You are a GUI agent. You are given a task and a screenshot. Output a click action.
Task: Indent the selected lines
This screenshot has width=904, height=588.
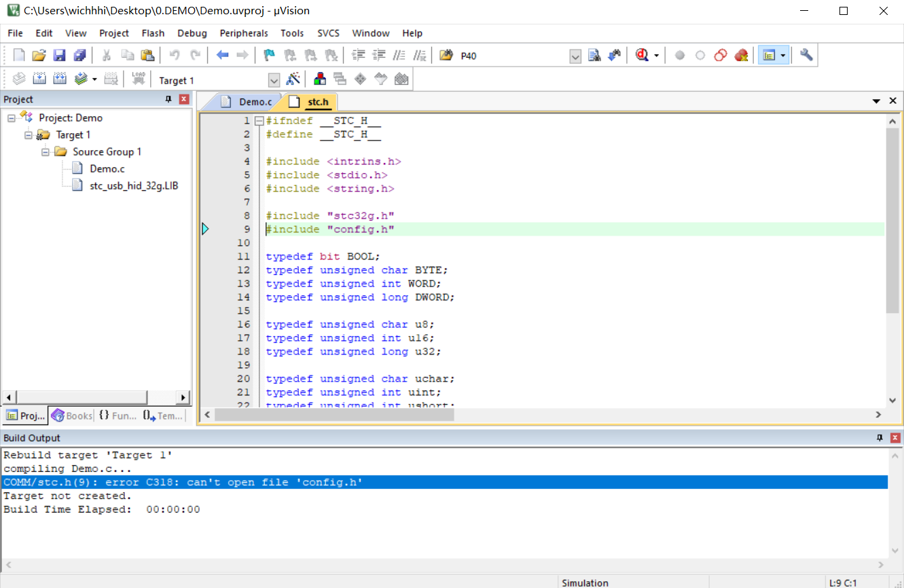(359, 56)
